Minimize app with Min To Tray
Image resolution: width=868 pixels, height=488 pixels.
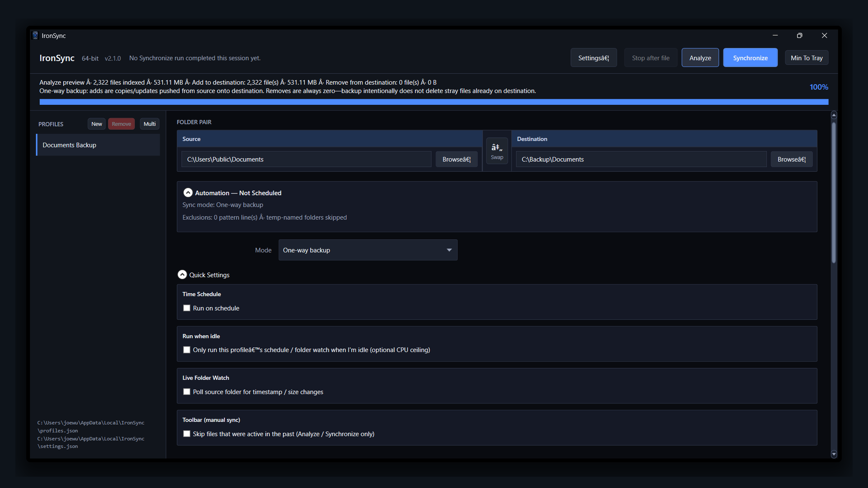coord(807,58)
